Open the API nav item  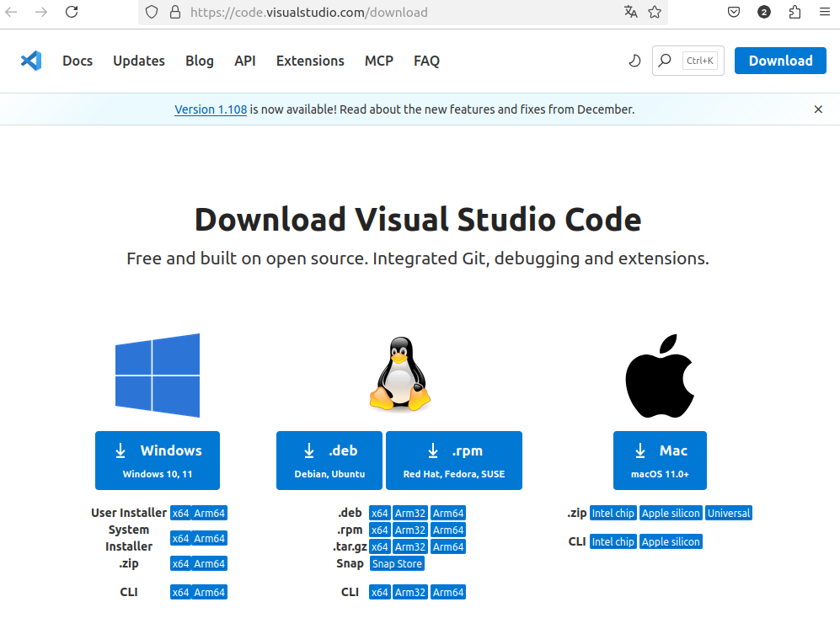point(245,61)
